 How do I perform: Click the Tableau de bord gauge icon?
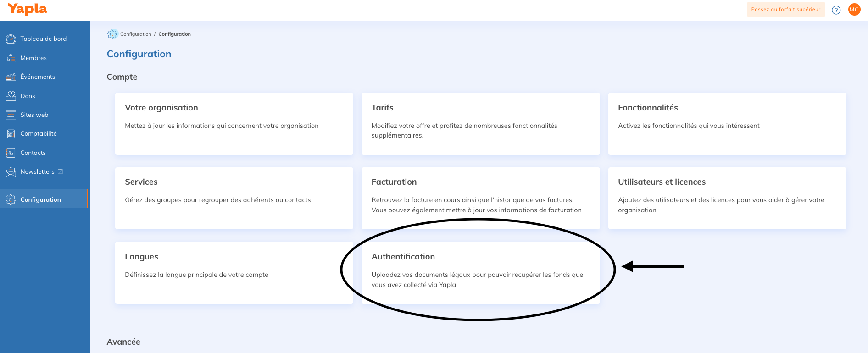(x=11, y=39)
